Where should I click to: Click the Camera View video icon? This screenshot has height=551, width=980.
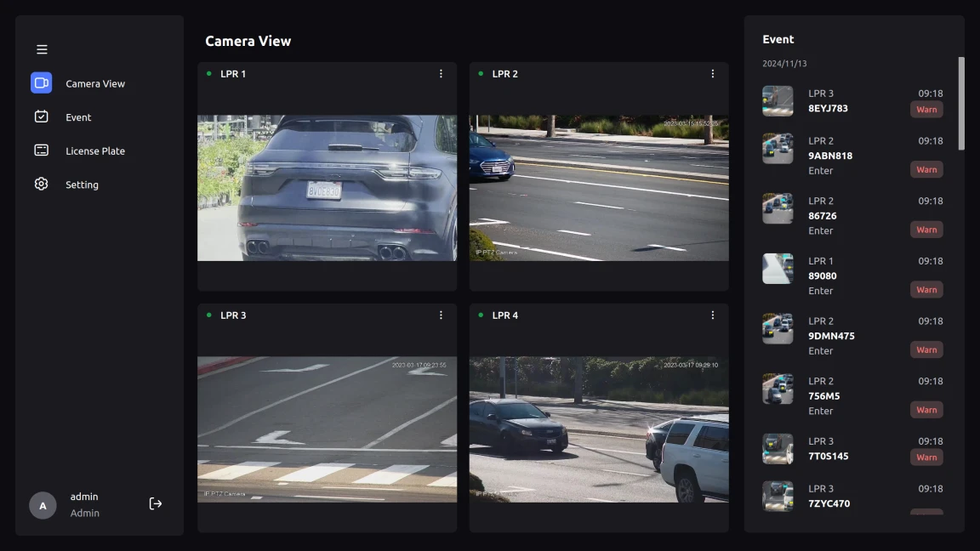tap(41, 82)
